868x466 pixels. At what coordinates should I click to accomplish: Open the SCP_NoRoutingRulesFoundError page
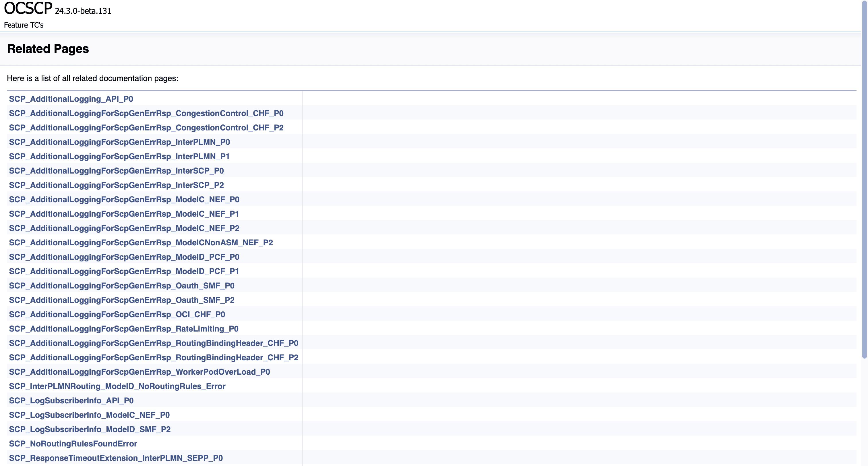(x=73, y=444)
